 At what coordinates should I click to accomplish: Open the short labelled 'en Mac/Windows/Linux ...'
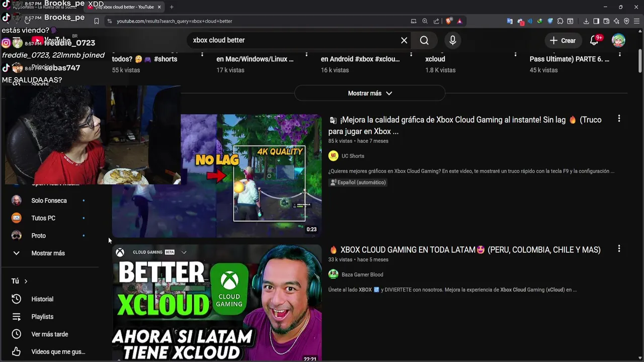click(x=255, y=59)
